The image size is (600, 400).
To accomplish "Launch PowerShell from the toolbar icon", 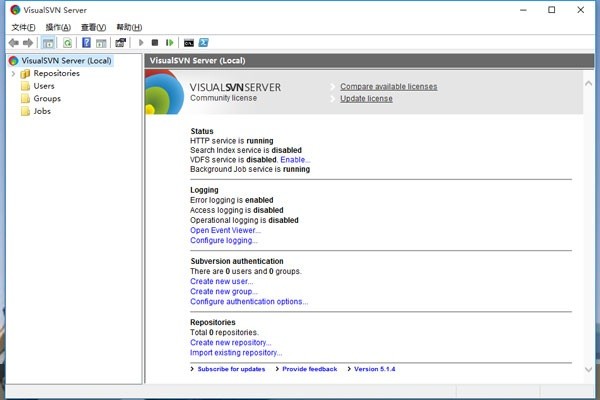I will (x=203, y=43).
